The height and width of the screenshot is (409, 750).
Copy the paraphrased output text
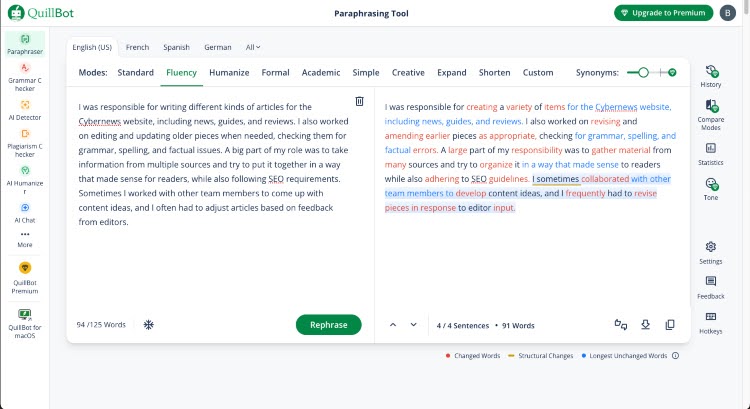[x=670, y=325]
